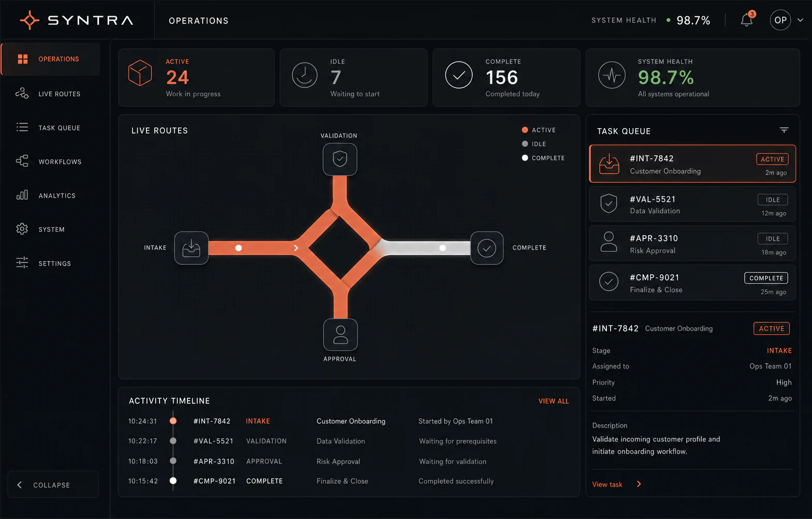
Task: Click the ACTIVE badge on #INT-7842 queue card
Action: click(772, 159)
